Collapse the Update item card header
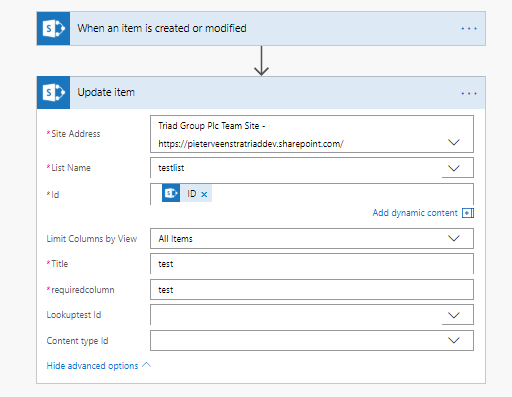The width and height of the screenshot is (512, 397). pos(261,92)
